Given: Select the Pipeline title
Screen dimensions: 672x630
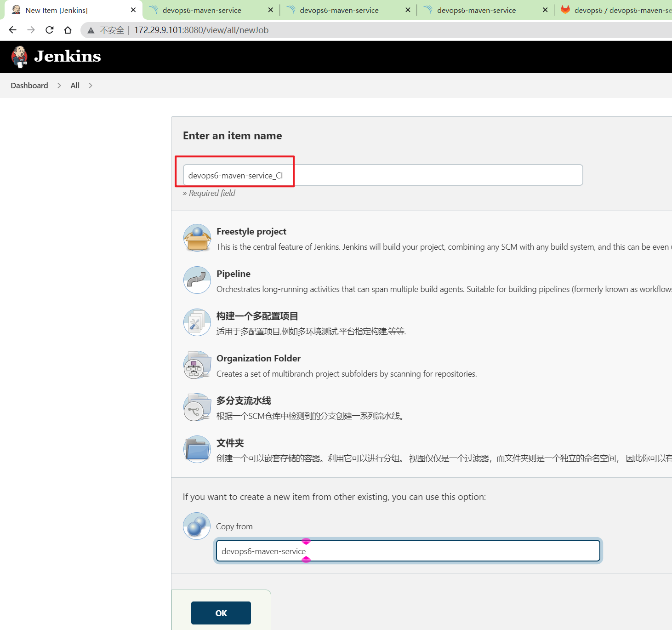Looking at the screenshot, I should (233, 274).
